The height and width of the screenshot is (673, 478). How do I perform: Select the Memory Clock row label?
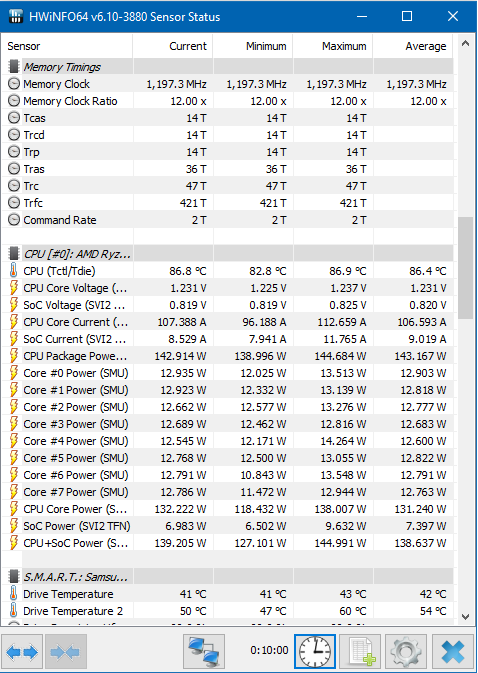(x=57, y=84)
